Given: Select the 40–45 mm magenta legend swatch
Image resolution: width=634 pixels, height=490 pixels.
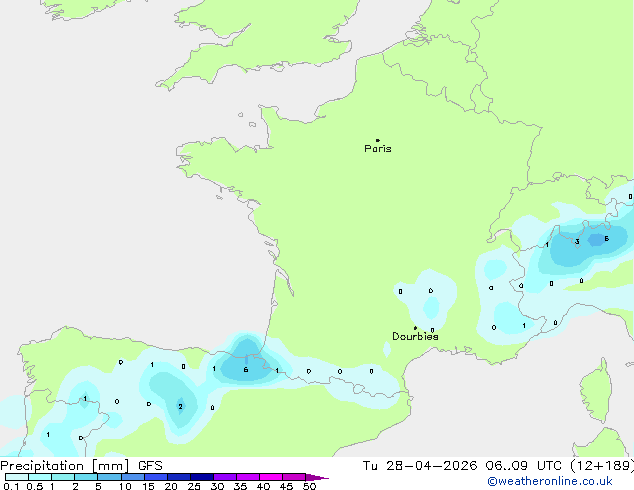Looking at the screenshot, I should [271, 477].
